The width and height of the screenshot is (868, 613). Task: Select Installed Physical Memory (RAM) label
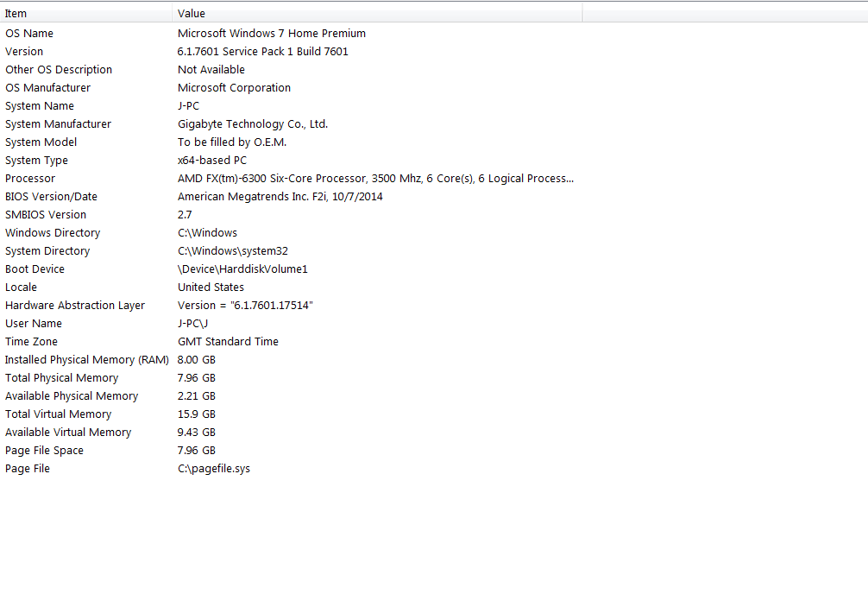87,360
